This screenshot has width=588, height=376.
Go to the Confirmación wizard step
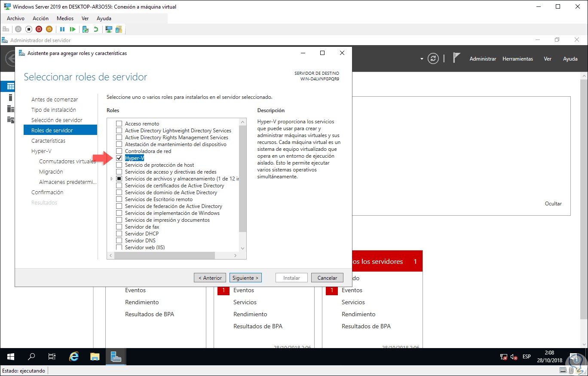[x=47, y=192]
